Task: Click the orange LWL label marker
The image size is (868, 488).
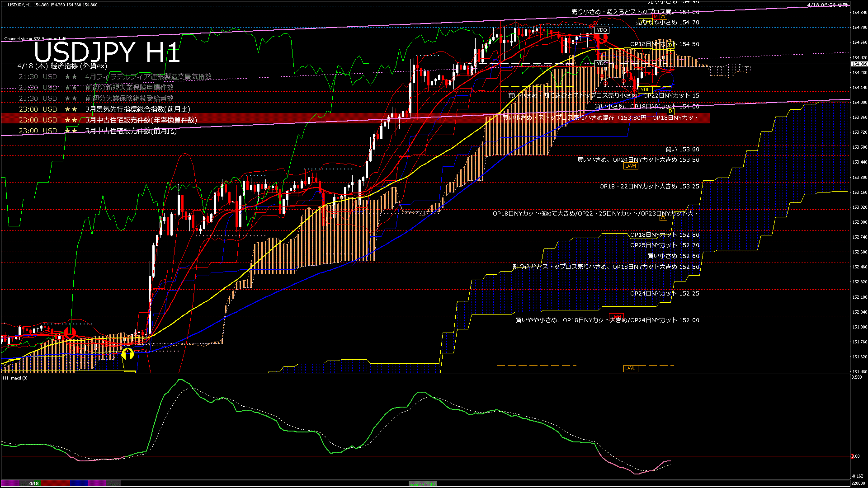Action: click(x=630, y=369)
